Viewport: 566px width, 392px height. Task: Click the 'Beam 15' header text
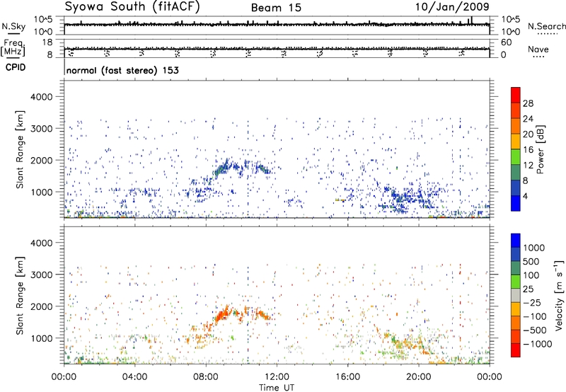coord(276,8)
